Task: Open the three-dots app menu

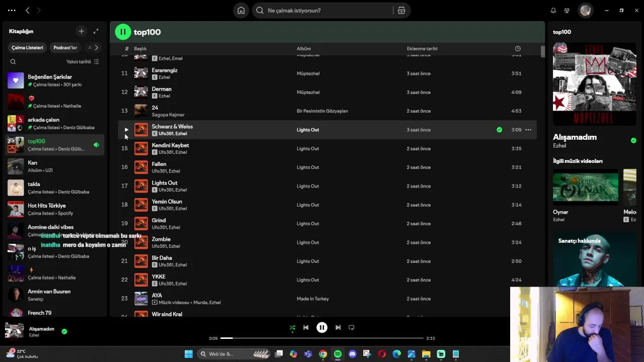Action: (12, 10)
